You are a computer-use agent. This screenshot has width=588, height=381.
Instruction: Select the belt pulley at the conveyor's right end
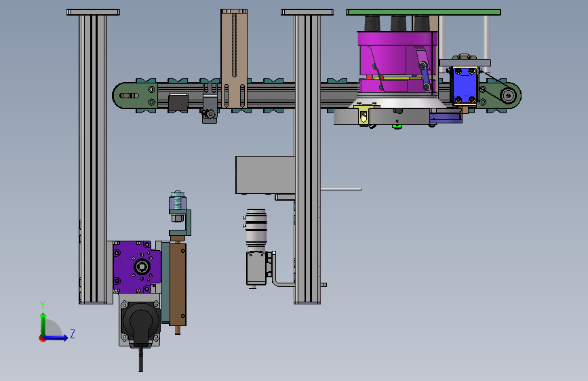508,96
